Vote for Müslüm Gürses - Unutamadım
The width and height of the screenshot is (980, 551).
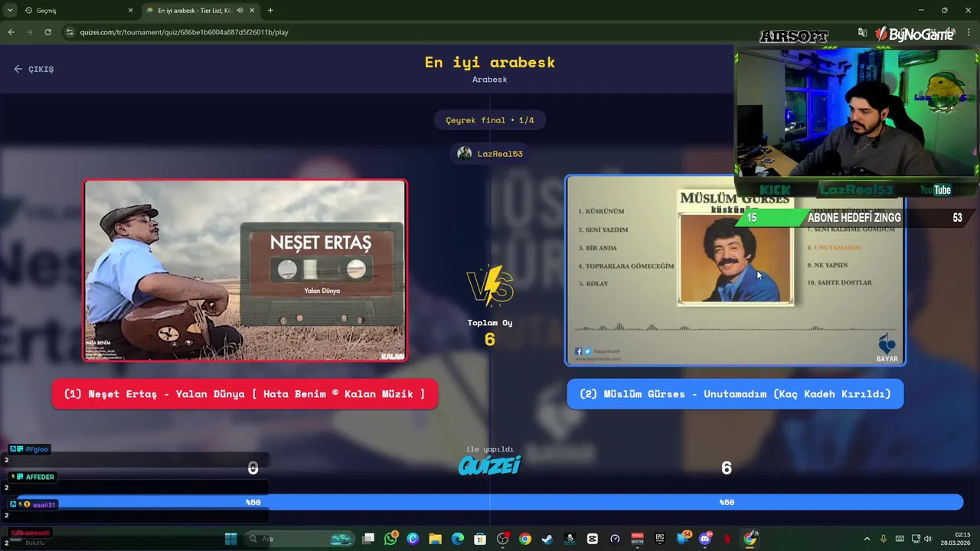pos(735,394)
